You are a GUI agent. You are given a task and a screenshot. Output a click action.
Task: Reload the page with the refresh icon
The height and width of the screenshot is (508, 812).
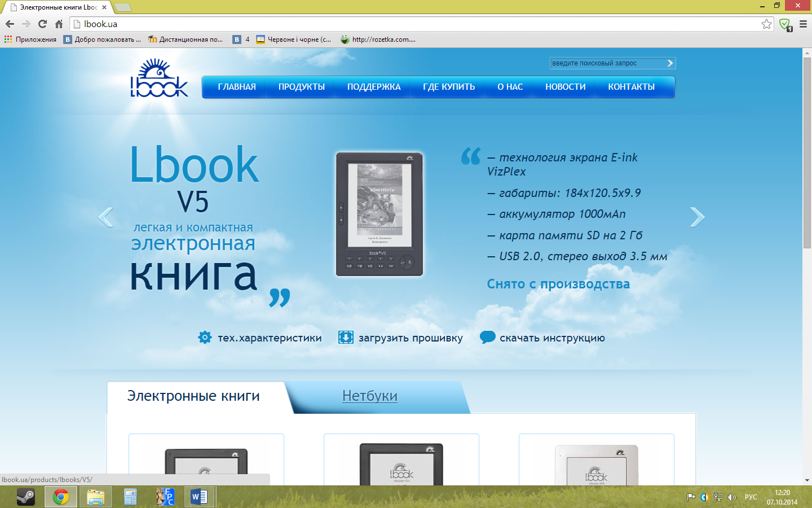pos(42,24)
